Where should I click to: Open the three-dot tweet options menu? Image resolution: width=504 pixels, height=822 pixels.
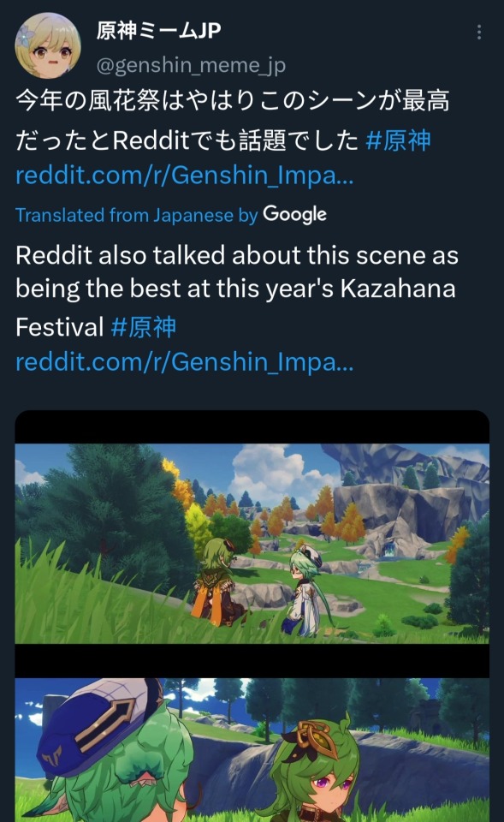[479, 32]
